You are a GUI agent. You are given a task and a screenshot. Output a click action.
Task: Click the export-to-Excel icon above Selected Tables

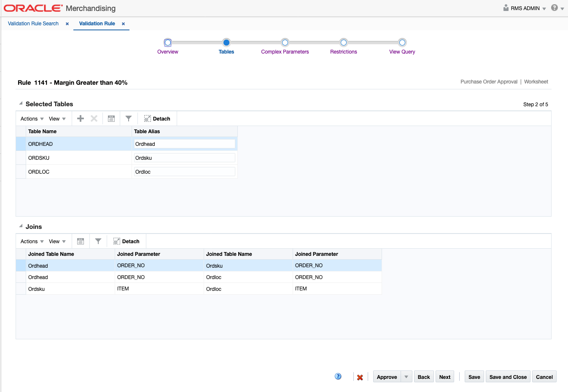pyautogui.click(x=111, y=118)
